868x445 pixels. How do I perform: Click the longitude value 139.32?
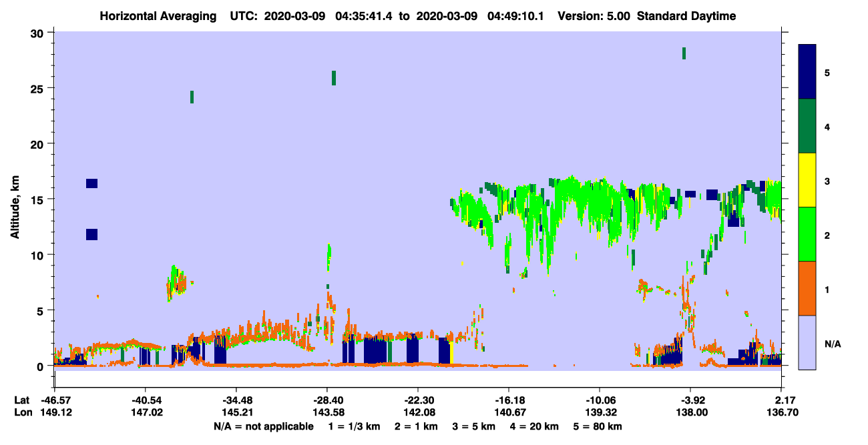click(600, 412)
